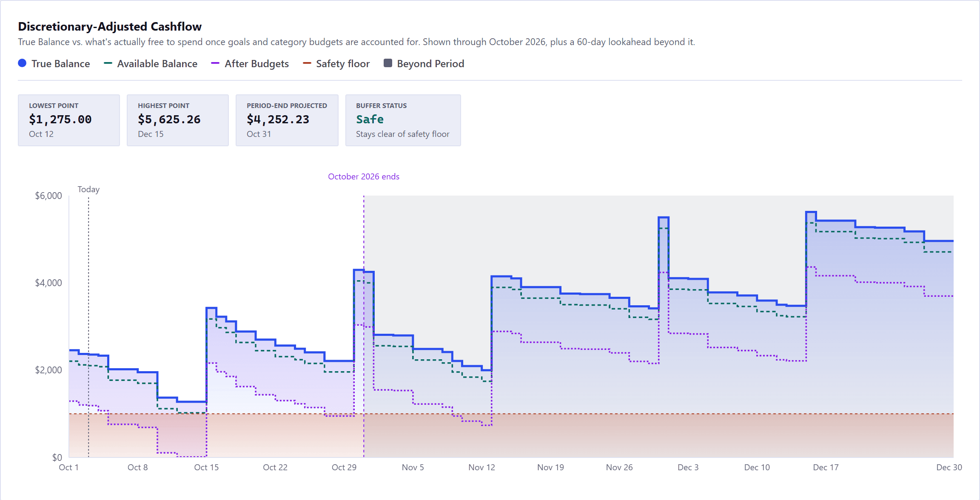Viewport: 980px width, 500px height.
Task: Click the 'Oct 29' x-axis label
Action: click(344, 467)
